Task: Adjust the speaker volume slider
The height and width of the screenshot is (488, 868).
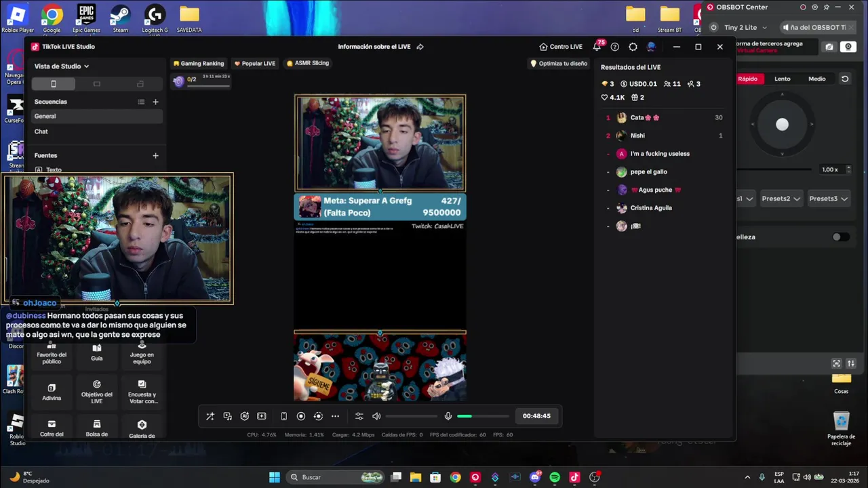Action: (x=412, y=416)
